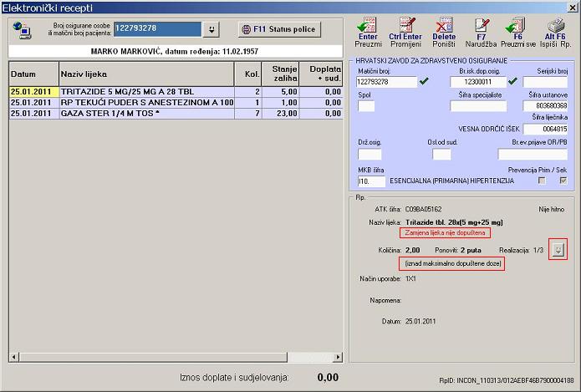Click the Datum column header
The image size is (581, 392).
point(33,74)
